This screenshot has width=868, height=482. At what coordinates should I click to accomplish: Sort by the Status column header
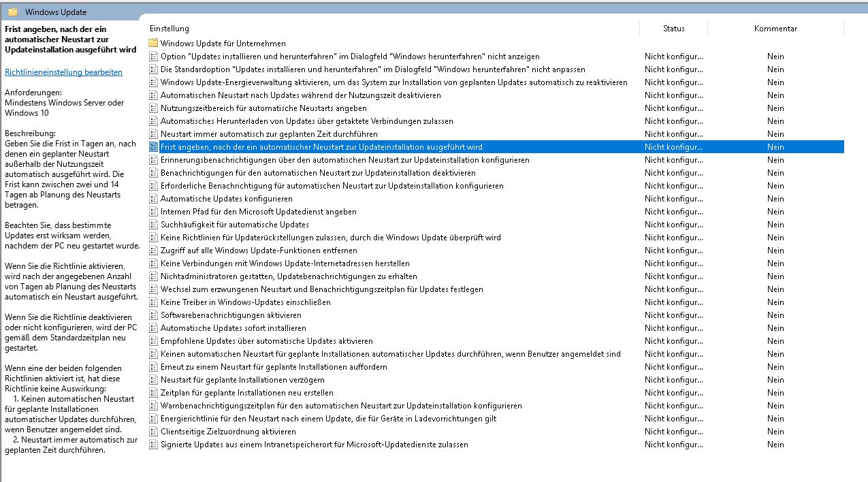pos(674,29)
